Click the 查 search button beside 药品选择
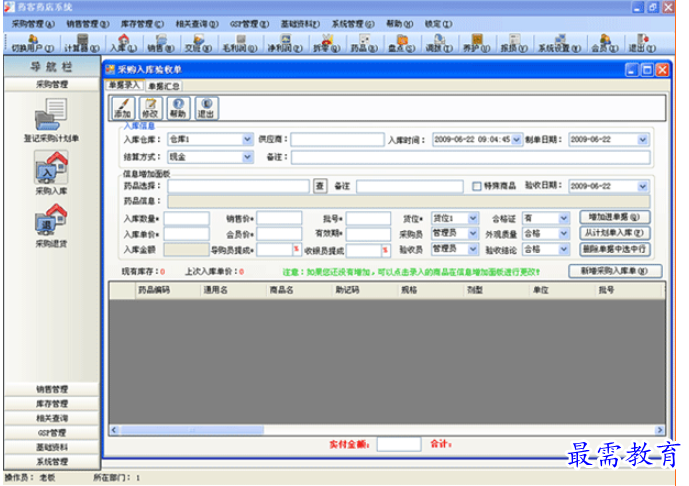The width and height of the screenshot is (689, 486). tap(320, 186)
